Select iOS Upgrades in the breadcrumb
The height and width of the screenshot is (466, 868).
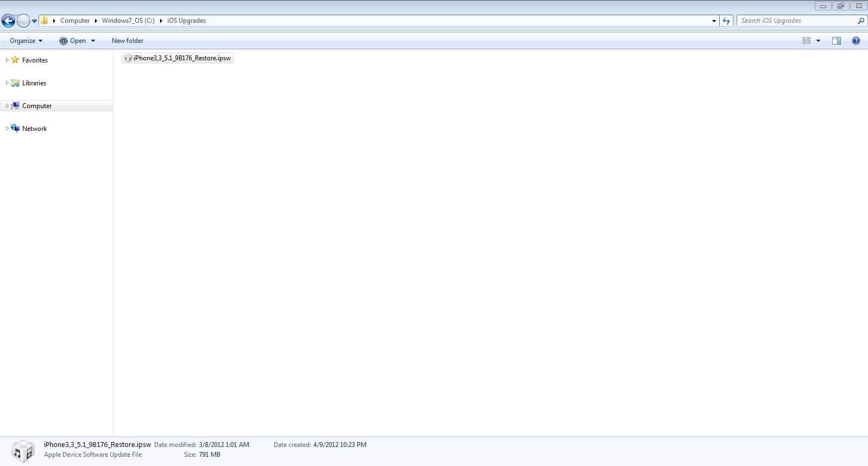click(186, 21)
